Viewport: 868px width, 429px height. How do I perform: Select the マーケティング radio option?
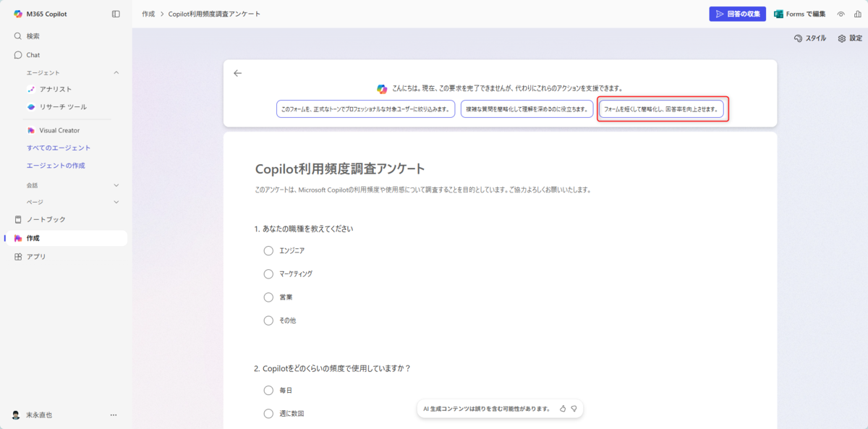click(x=268, y=273)
